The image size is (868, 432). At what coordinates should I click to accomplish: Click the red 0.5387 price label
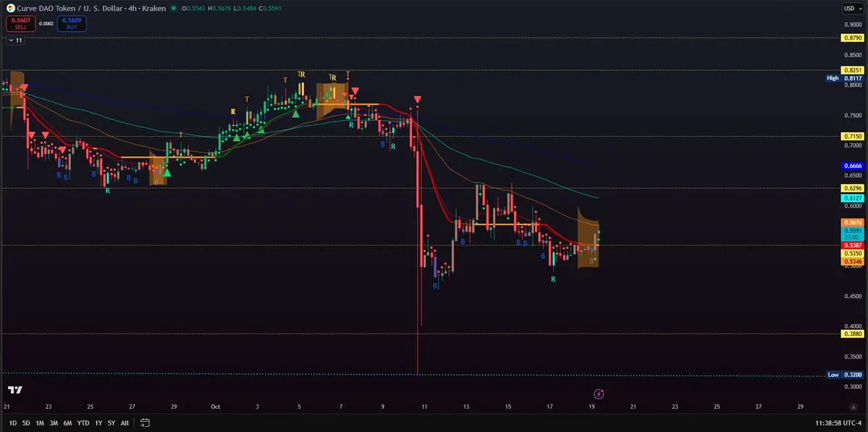pos(851,245)
